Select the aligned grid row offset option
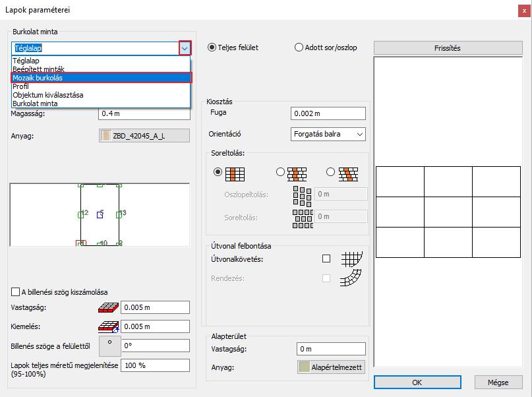 click(x=218, y=172)
